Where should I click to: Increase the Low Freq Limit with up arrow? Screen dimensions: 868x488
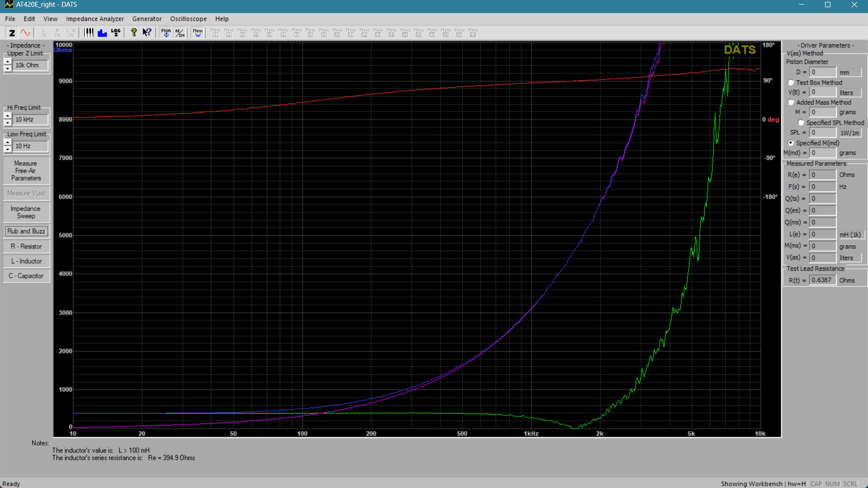pos(8,143)
